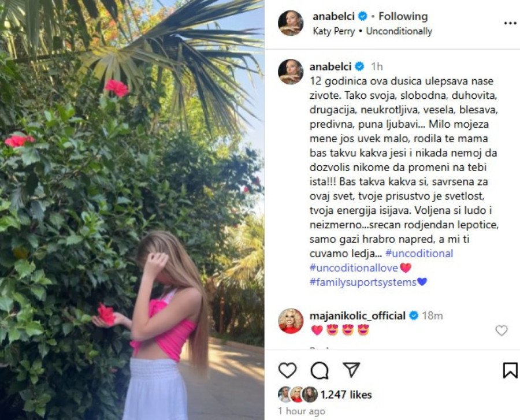Screen dimensions: 520x420
Task: Save post with bookmark icon
Action: pos(510,370)
